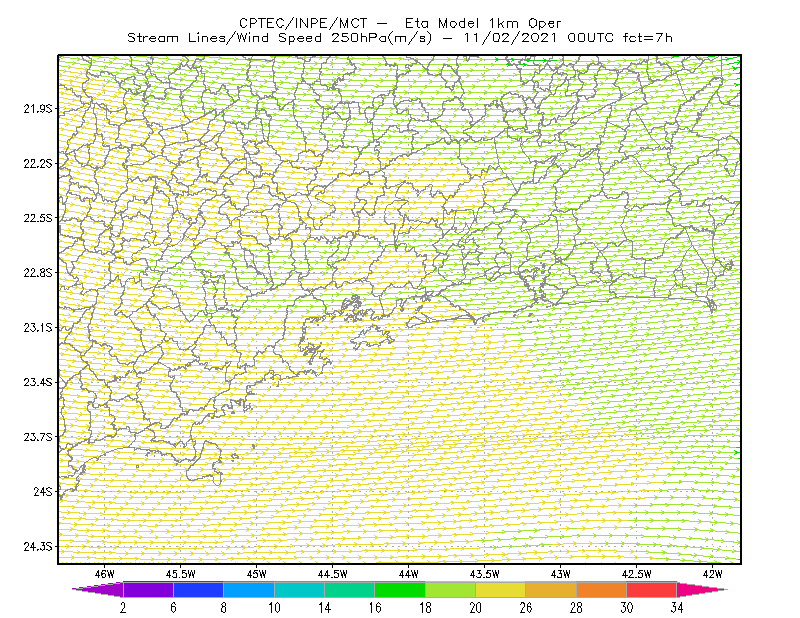Click the '43W' longitude label
Screen dimensions: 800x618
pos(561,574)
